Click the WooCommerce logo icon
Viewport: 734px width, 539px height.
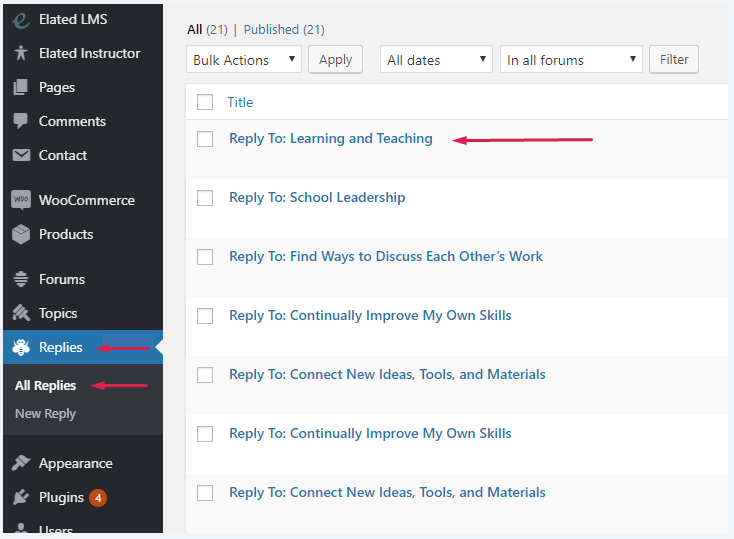pos(21,200)
